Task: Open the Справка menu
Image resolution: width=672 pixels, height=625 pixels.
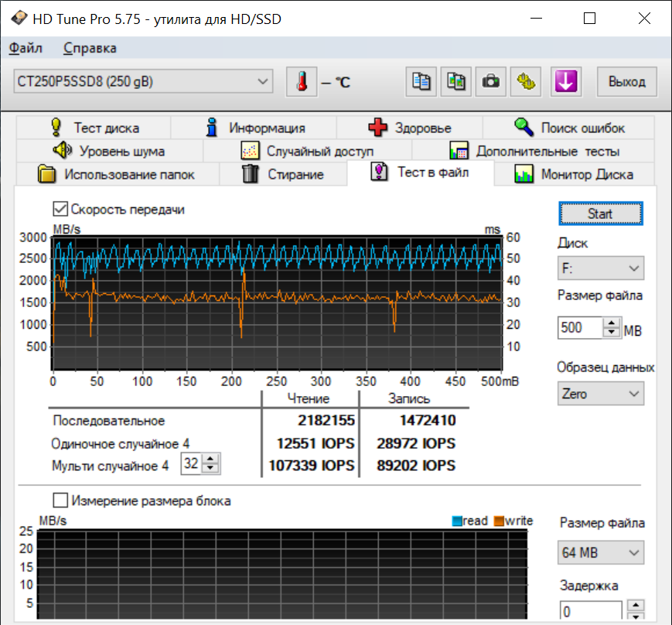Action: (x=90, y=48)
